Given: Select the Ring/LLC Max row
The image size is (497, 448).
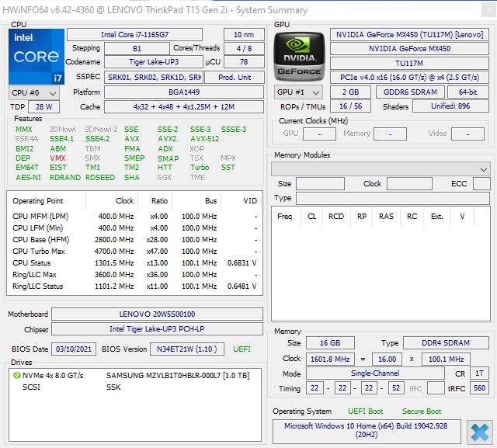Looking at the screenshot, I should pos(134,275).
